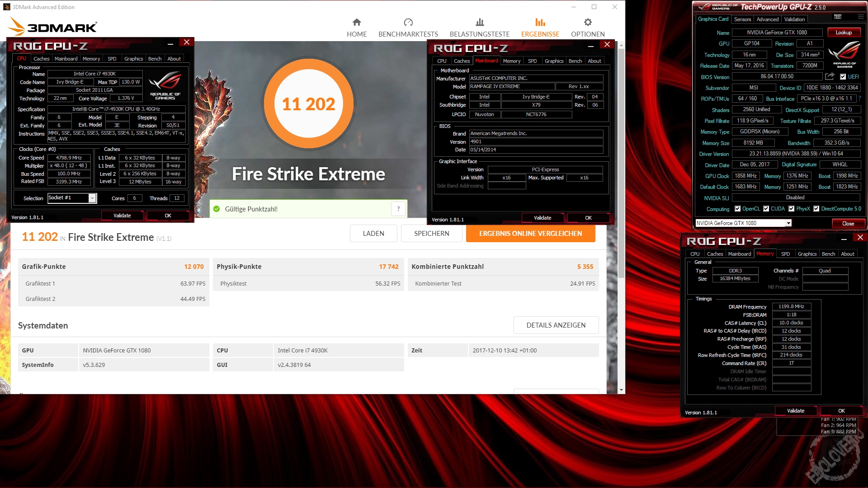868x488 pixels.
Task: Close the CPU-Z Mainboard window
Action: (x=607, y=44)
